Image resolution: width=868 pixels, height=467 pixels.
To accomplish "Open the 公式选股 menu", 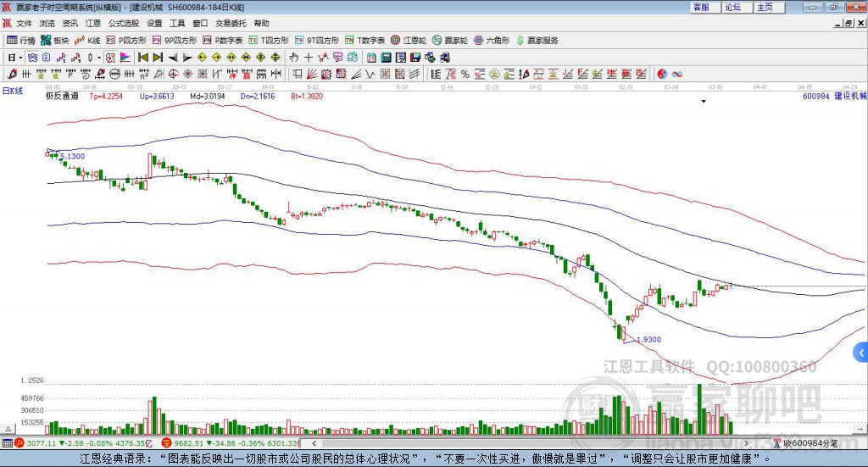I will click(x=124, y=23).
